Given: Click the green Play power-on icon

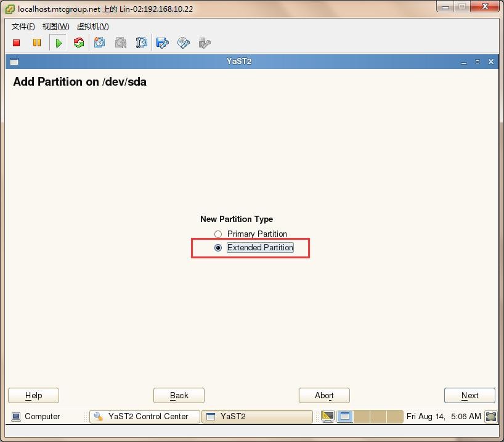Looking at the screenshot, I should (x=59, y=43).
